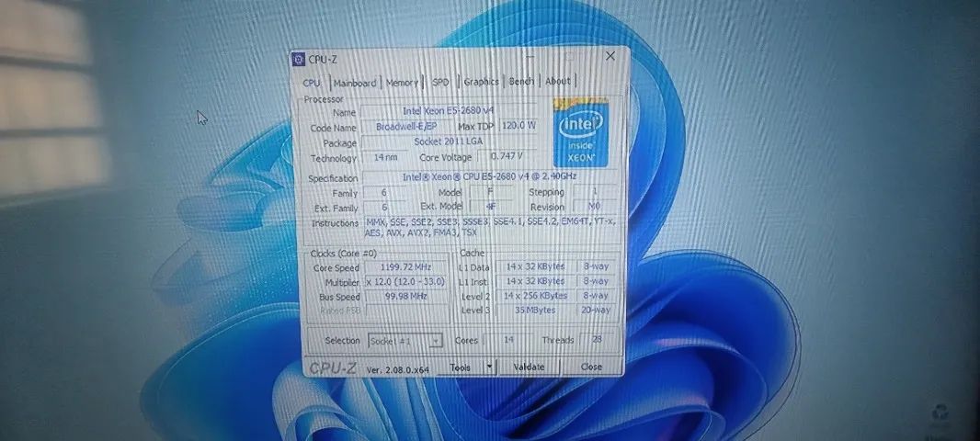Click the Threads count 28 field

pos(597,339)
